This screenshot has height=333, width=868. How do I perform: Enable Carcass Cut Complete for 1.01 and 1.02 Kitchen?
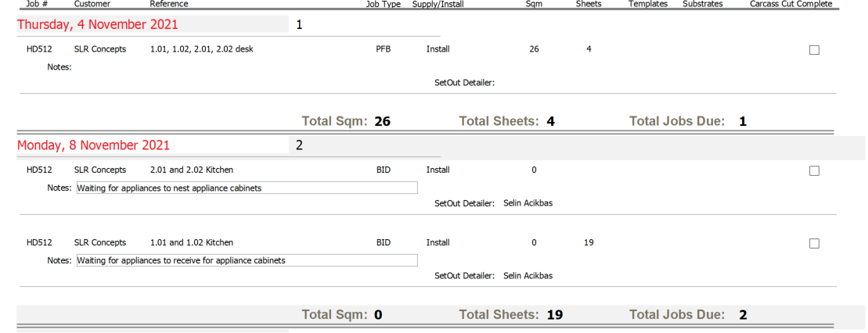[x=814, y=244]
